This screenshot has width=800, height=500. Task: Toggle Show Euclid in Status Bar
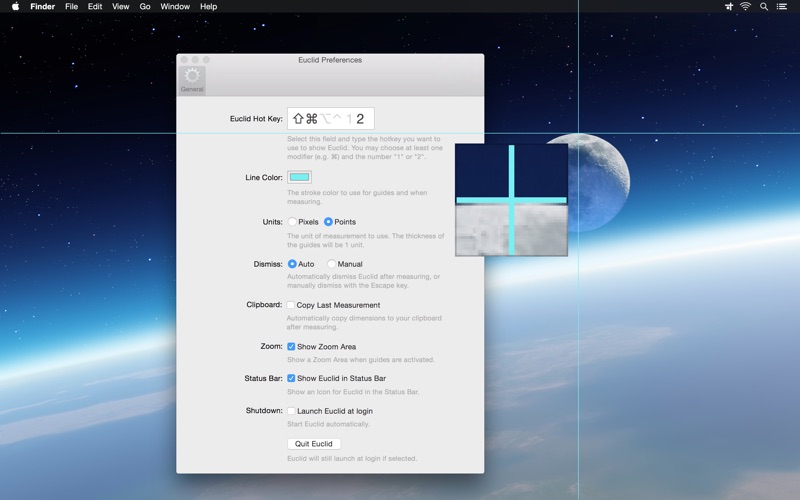[x=291, y=378]
